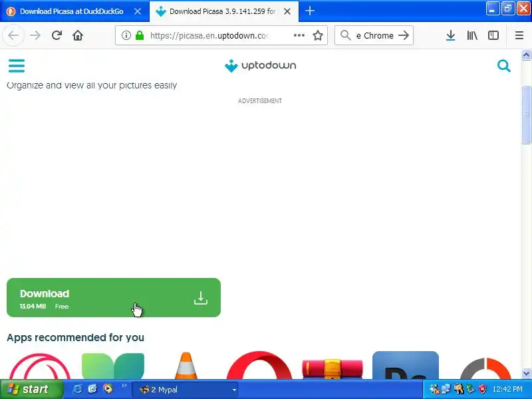Screen dimensions: 532x399
Task: Open the library bookmarks and history icon
Action: pos(472,35)
